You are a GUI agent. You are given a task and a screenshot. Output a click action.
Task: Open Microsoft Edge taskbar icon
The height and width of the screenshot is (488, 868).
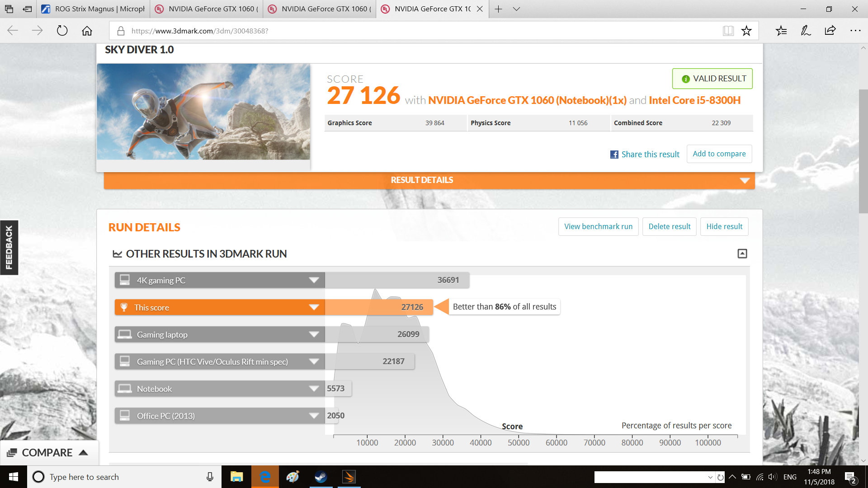265,477
